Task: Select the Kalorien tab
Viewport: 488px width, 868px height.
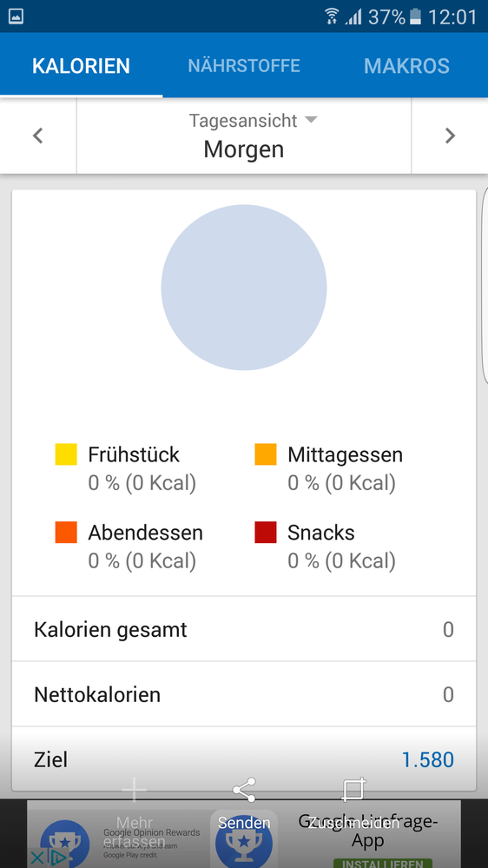Action: click(82, 66)
